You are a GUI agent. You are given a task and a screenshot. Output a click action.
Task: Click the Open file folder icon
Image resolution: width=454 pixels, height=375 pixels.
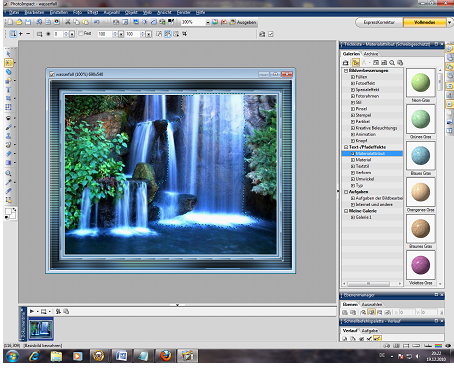tap(19, 22)
